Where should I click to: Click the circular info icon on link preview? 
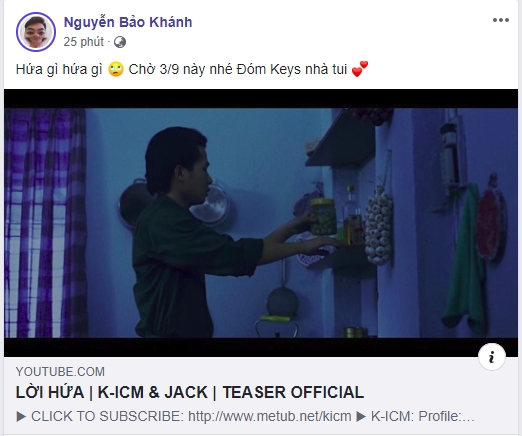click(x=492, y=357)
